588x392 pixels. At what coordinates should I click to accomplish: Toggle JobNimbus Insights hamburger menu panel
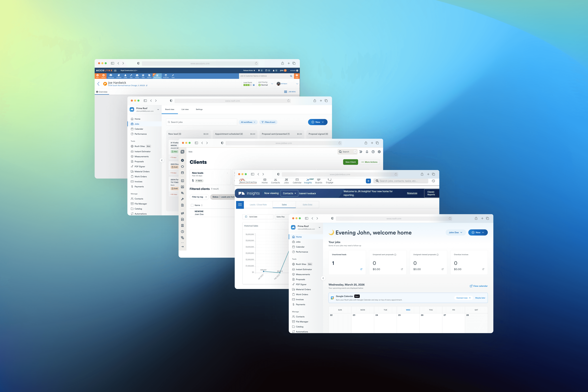point(240,205)
